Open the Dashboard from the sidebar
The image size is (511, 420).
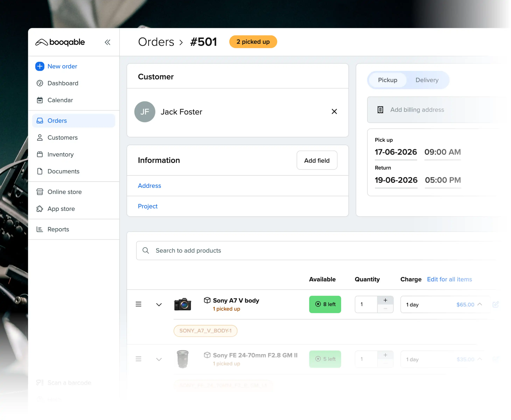click(63, 83)
